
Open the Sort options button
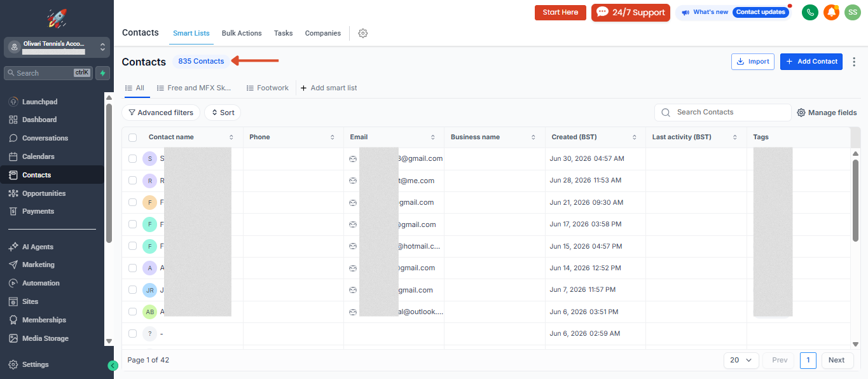223,113
